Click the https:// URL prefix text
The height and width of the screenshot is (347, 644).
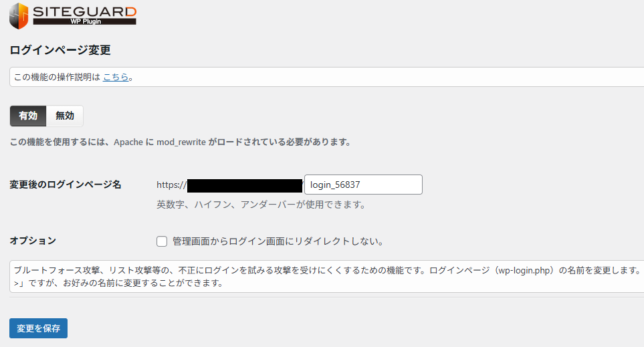pyautogui.click(x=171, y=185)
